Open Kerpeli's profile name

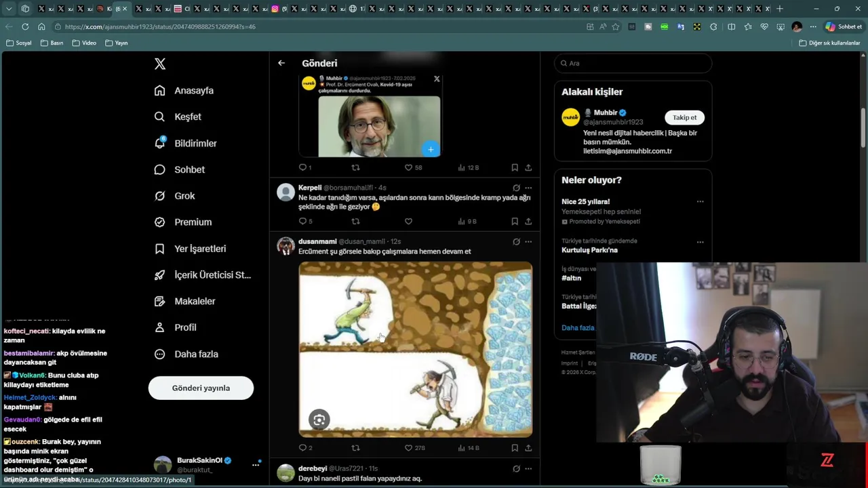(x=310, y=188)
